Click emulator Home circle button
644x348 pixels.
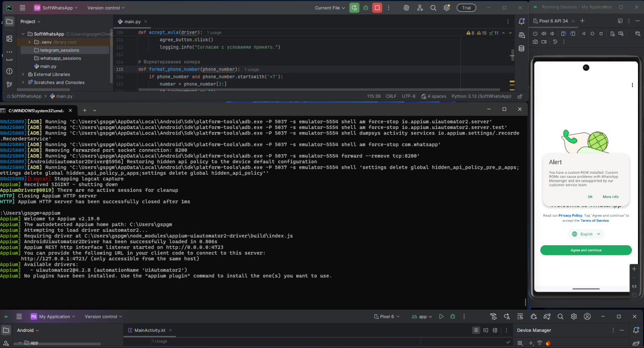tap(593, 34)
